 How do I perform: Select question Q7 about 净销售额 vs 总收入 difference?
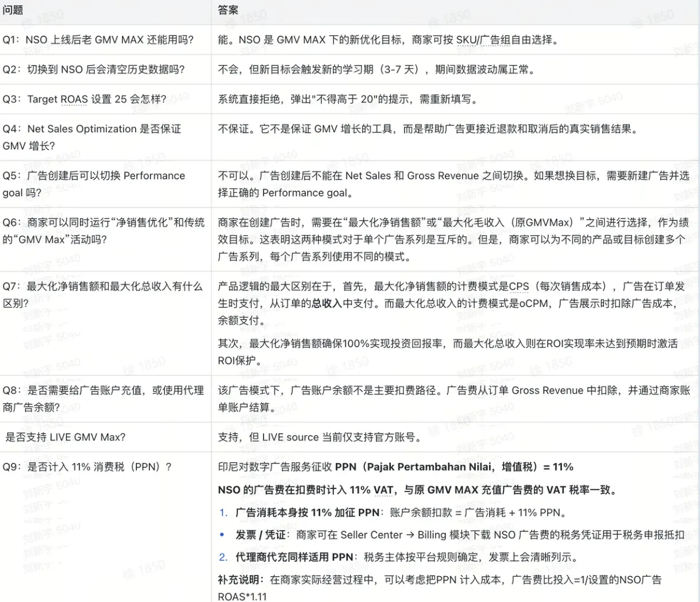pyautogui.click(x=103, y=294)
